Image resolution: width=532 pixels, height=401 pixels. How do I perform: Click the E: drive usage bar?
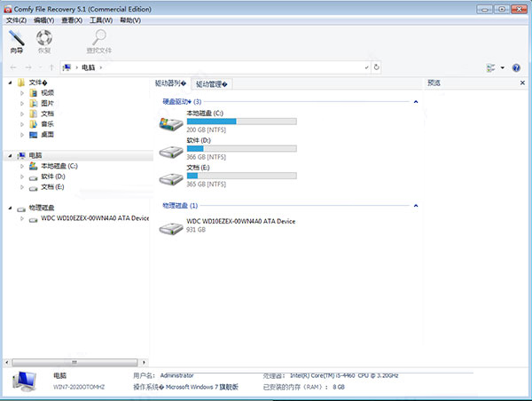click(241, 176)
